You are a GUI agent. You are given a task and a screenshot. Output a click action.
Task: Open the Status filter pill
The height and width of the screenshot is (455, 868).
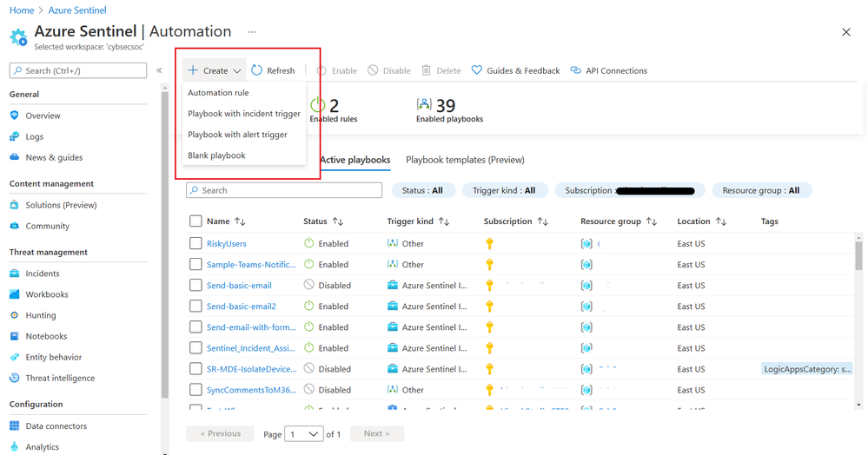pyautogui.click(x=423, y=190)
